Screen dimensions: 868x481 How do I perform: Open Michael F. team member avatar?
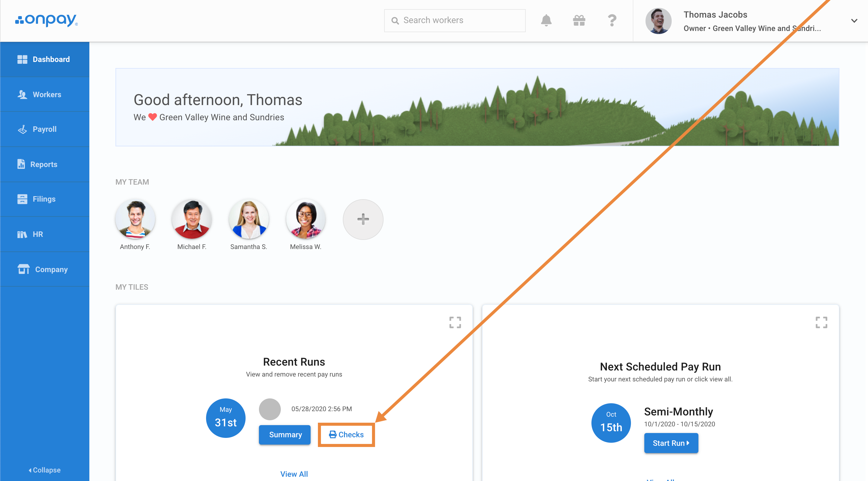(192, 219)
